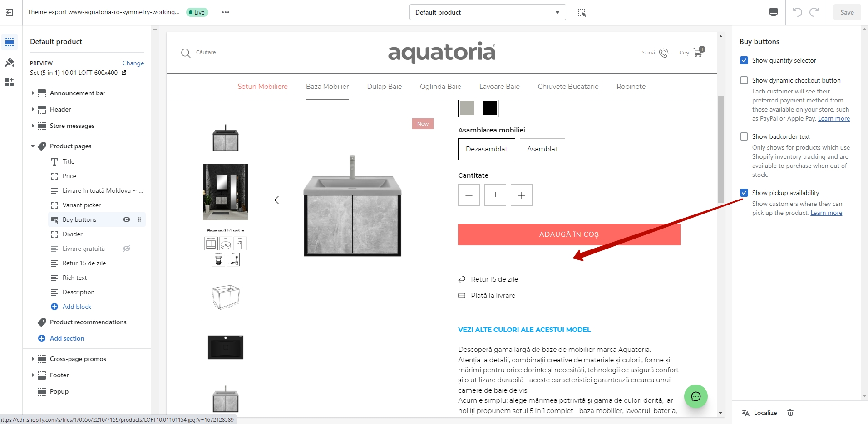
Task: Switch the desktop preview viewport icon
Action: click(774, 12)
